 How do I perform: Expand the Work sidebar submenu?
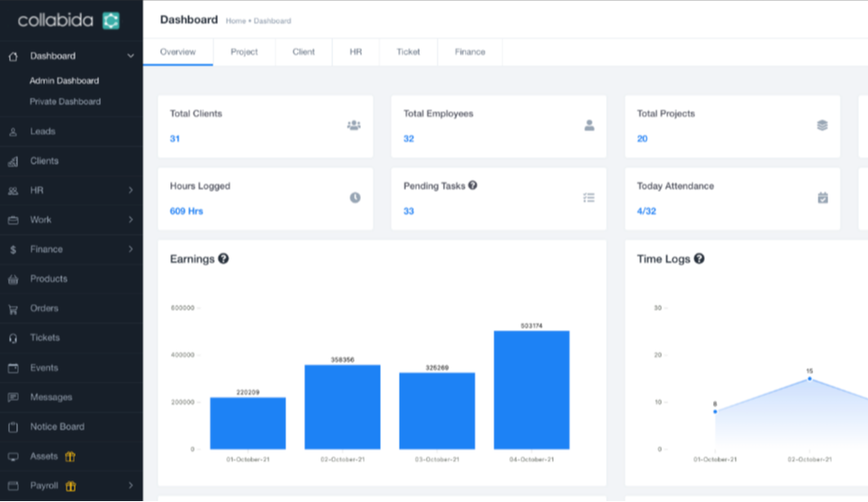131,220
